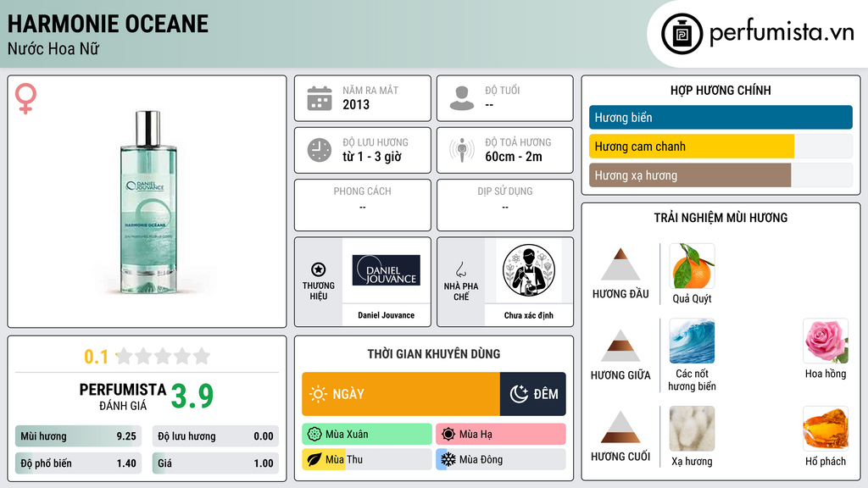Click the green Perfumista score 3.9
Screen dimensions: 868x488
pyautogui.click(x=192, y=396)
